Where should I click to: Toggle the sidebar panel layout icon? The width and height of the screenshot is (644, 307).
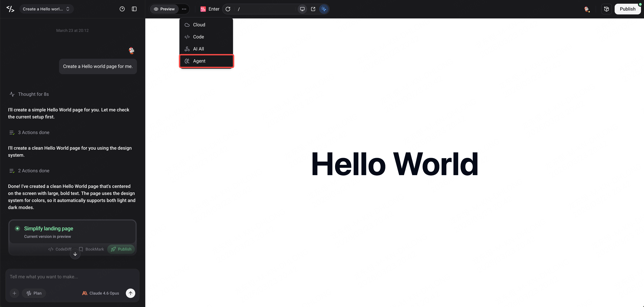[134, 9]
